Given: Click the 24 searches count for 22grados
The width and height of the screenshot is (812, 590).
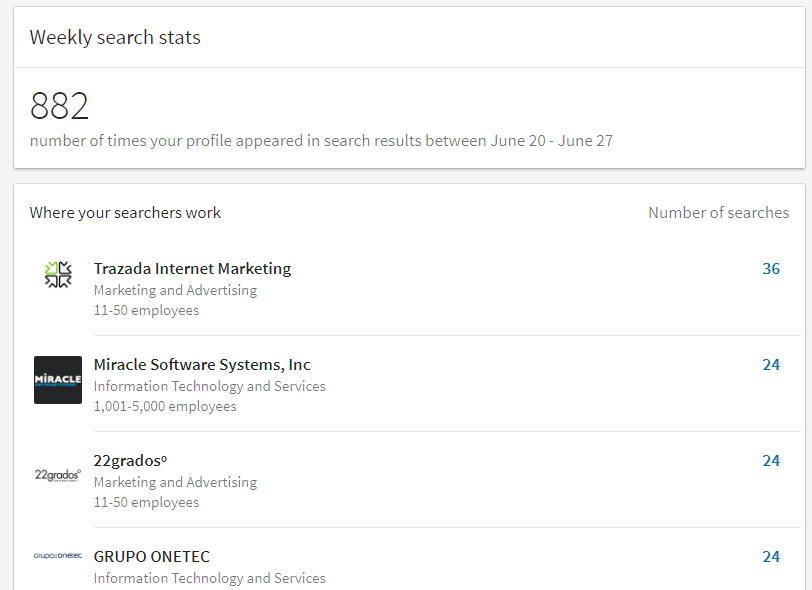Looking at the screenshot, I should pos(770,460).
